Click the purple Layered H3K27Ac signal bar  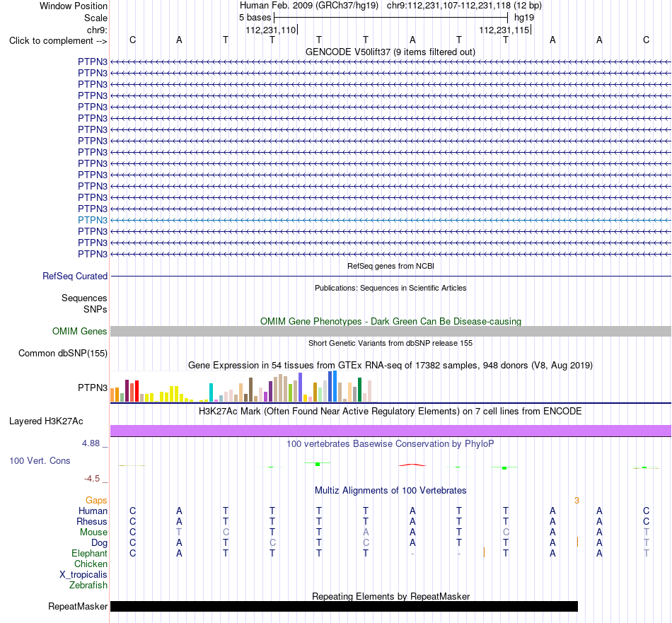[390, 431]
